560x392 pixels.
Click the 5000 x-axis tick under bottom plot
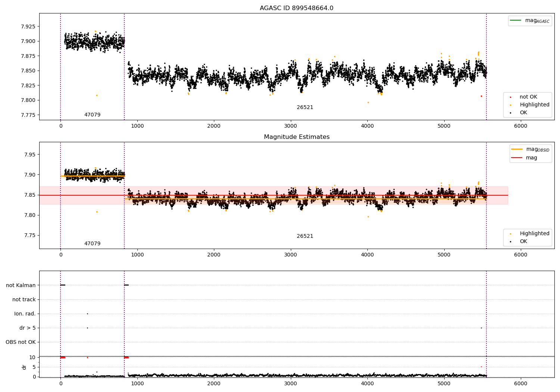pos(444,383)
